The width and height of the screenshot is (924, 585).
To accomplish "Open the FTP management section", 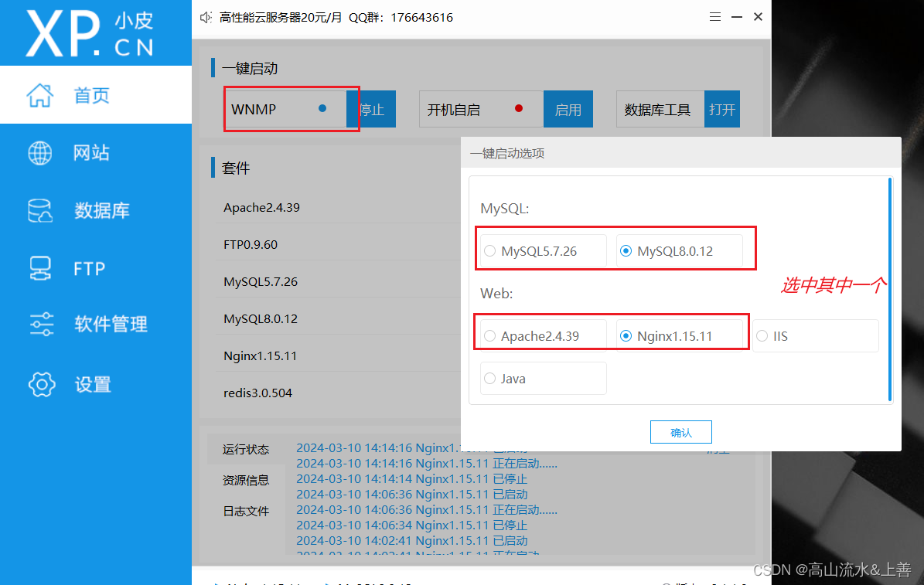I will 89,268.
